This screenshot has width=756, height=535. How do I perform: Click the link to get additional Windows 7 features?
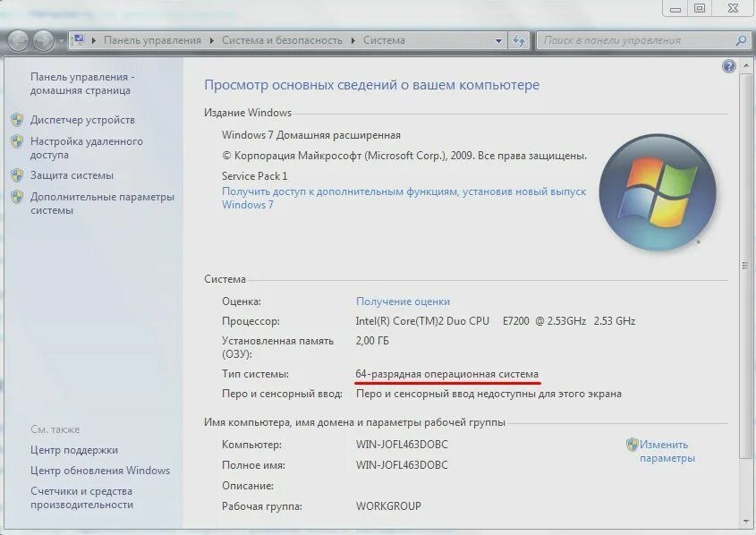tap(404, 198)
